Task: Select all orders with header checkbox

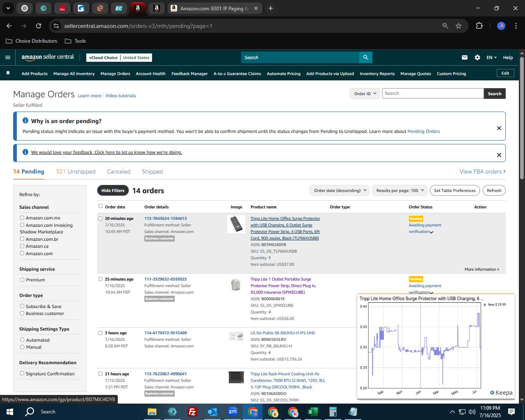Action: point(100,206)
